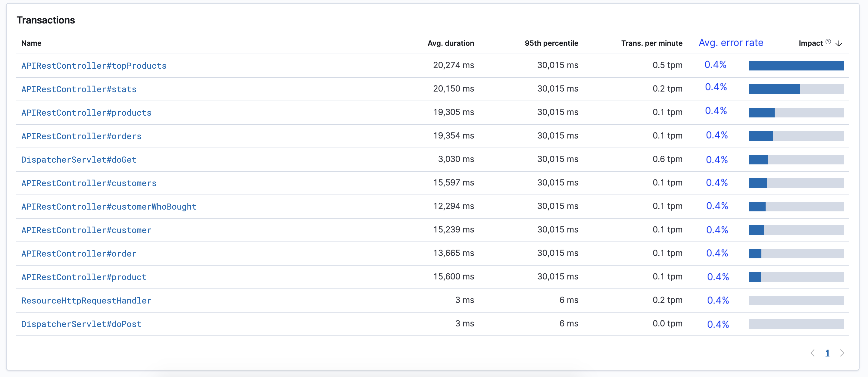
Task: View the APIRestController#customerWhoBought transaction
Action: pyautogui.click(x=109, y=207)
